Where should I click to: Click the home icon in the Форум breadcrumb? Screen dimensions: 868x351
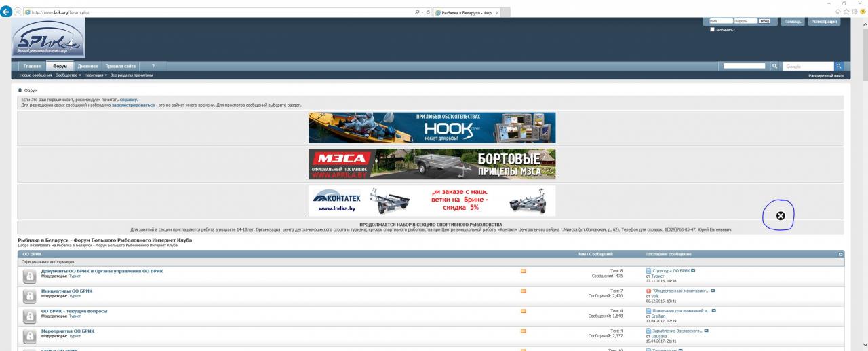click(x=20, y=90)
